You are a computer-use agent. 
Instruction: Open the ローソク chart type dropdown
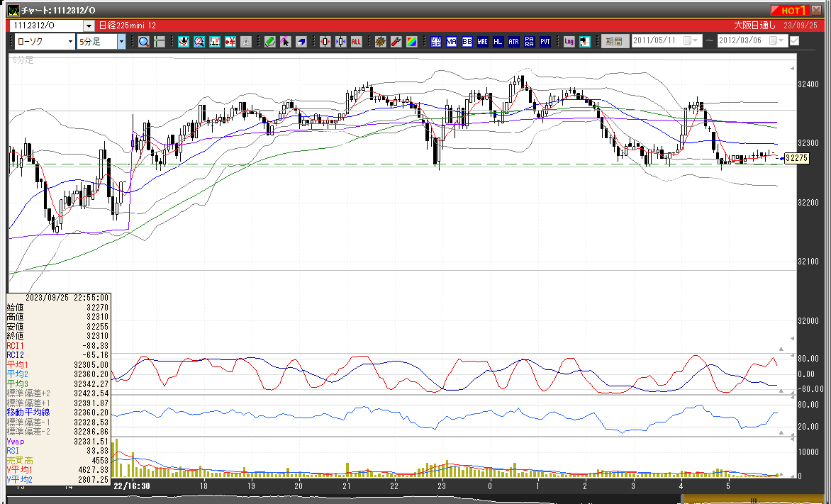[x=70, y=41]
